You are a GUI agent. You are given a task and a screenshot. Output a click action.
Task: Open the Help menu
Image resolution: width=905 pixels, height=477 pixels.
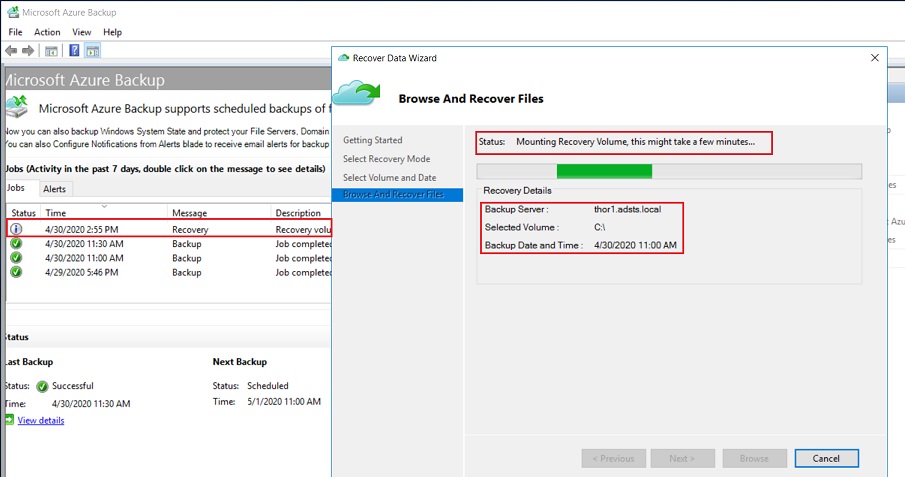[x=112, y=32]
